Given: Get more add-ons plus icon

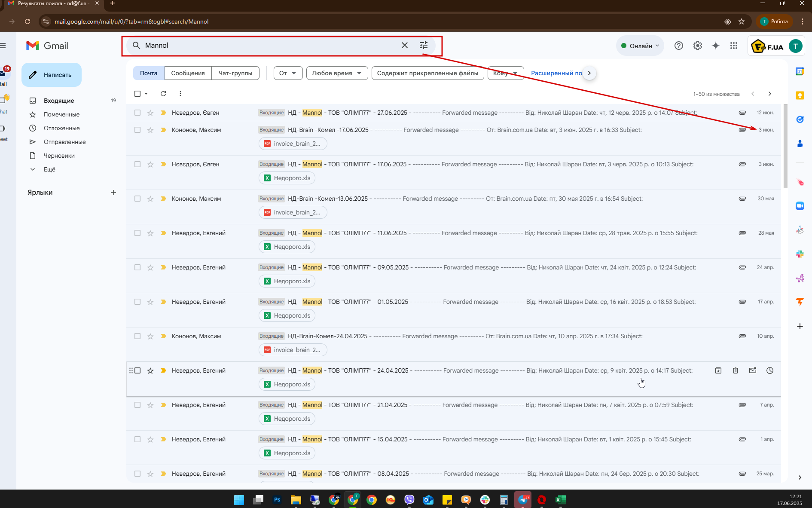Looking at the screenshot, I should pos(800,326).
